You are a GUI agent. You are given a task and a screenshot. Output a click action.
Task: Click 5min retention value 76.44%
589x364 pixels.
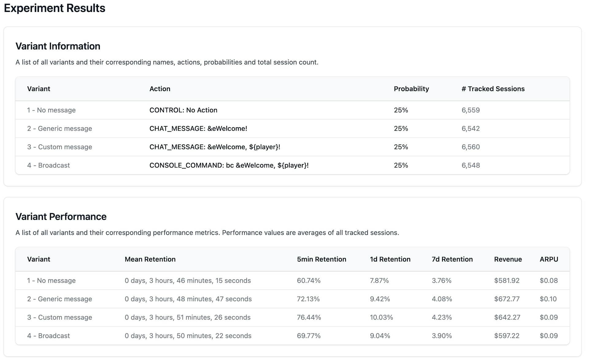(x=309, y=317)
